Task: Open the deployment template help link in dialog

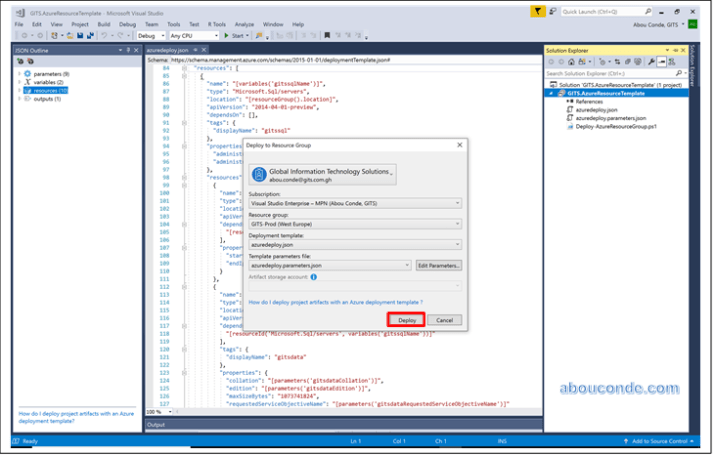Action: click(335, 301)
